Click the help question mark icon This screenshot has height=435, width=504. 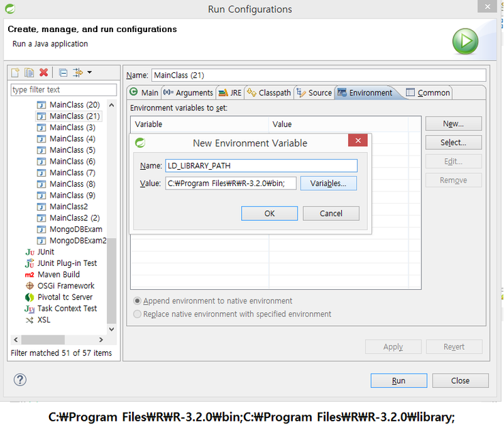[x=20, y=380]
